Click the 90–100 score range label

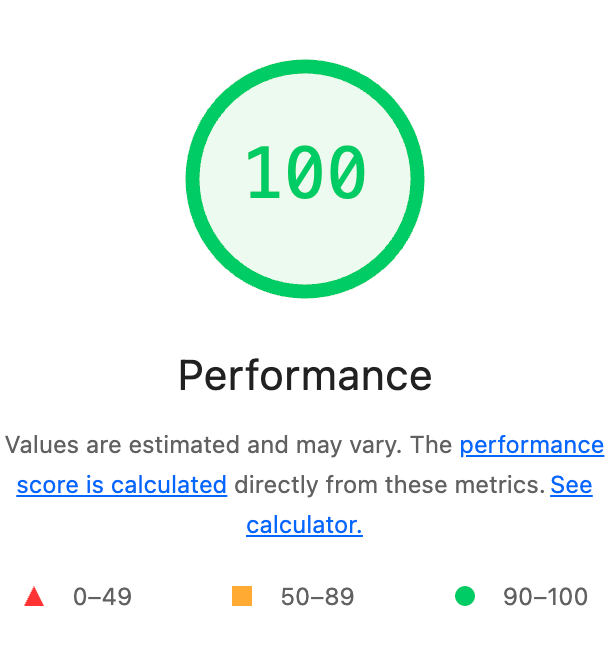545,598
